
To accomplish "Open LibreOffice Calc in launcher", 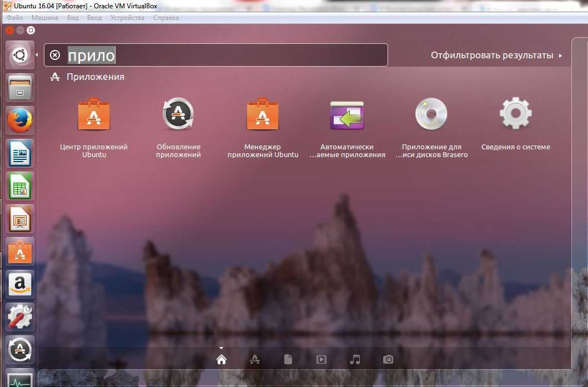I will coord(20,186).
